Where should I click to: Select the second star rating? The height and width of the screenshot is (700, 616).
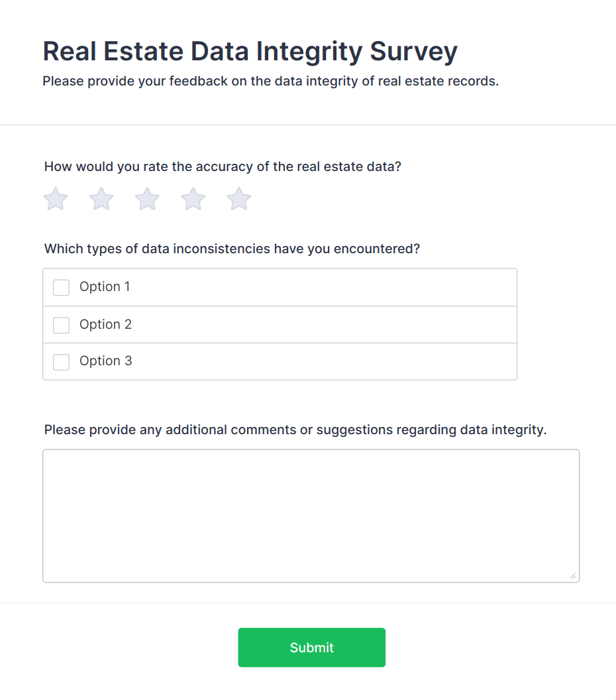point(101,198)
